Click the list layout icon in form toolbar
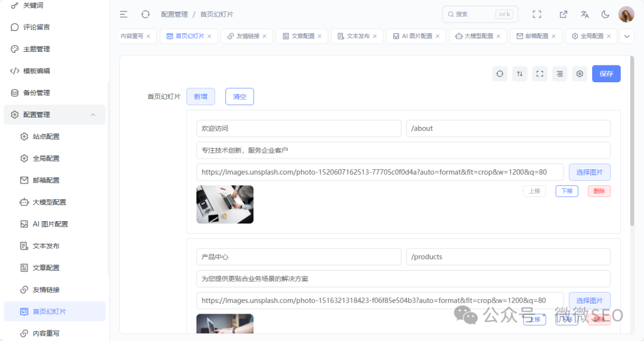 [x=560, y=74]
